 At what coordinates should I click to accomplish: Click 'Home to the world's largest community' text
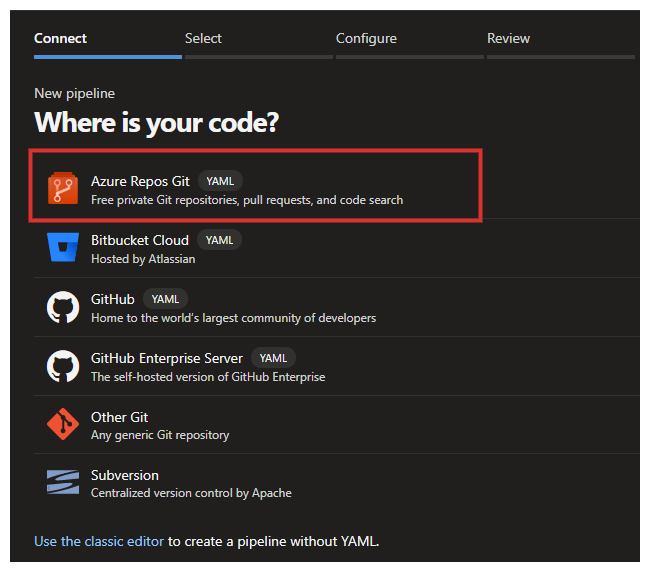(x=233, y=318)
